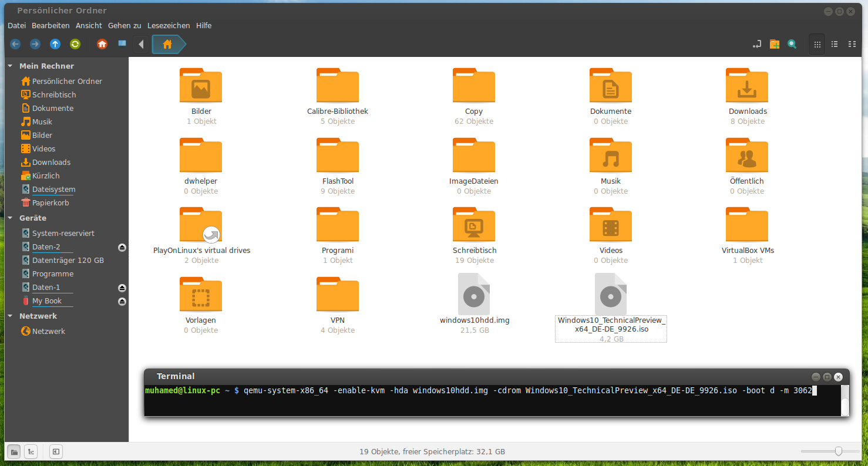
Task: Reload the current folder view
Action: click(75, 44)
